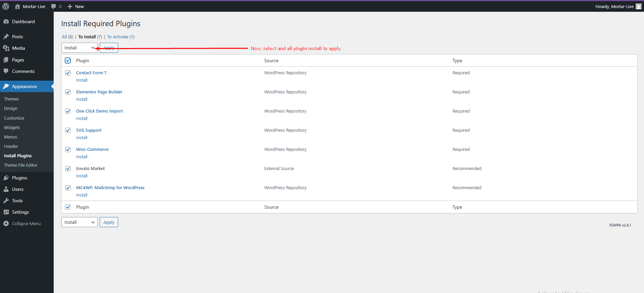The image size is (644, 293).
Task: Open the Theme File Editor submenu item
Action: (21, 165)
